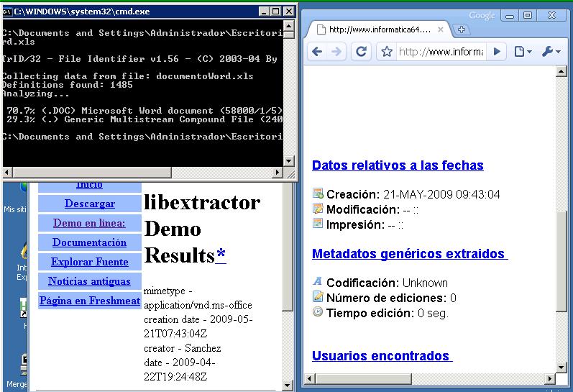
Task: Click the 'Mis sitios' desktop icon
Action: [x=16, y=199]
